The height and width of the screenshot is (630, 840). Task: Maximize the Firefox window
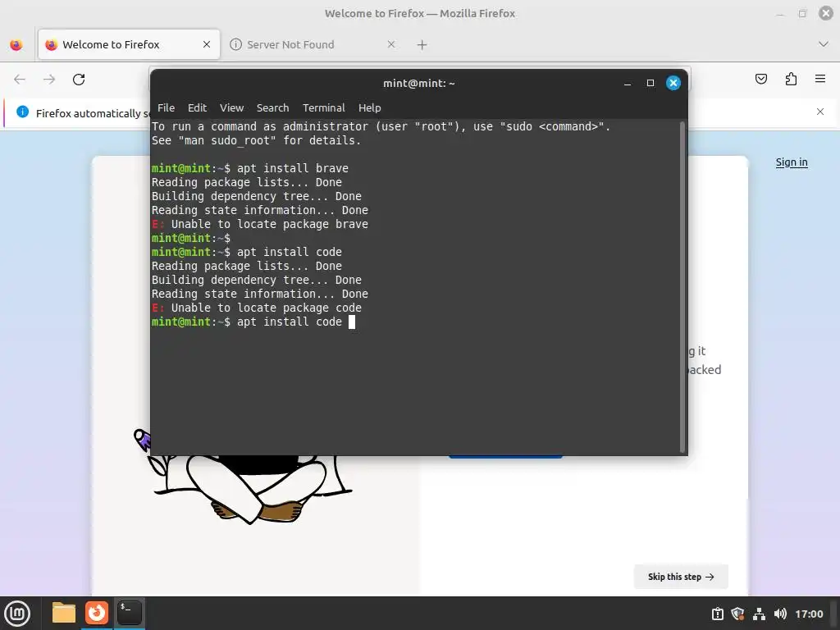coord(802,13)
